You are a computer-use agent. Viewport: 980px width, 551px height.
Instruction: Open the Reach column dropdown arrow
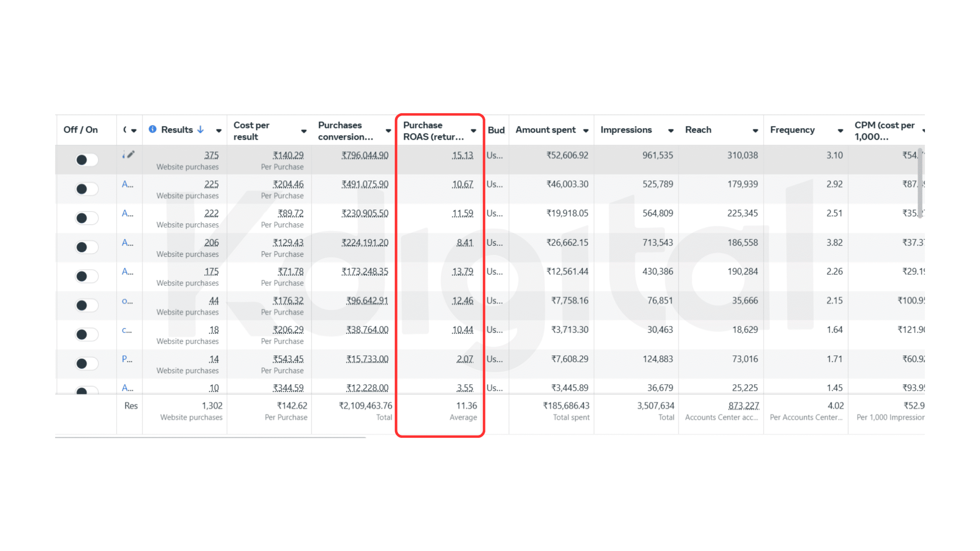pos(755,131)
